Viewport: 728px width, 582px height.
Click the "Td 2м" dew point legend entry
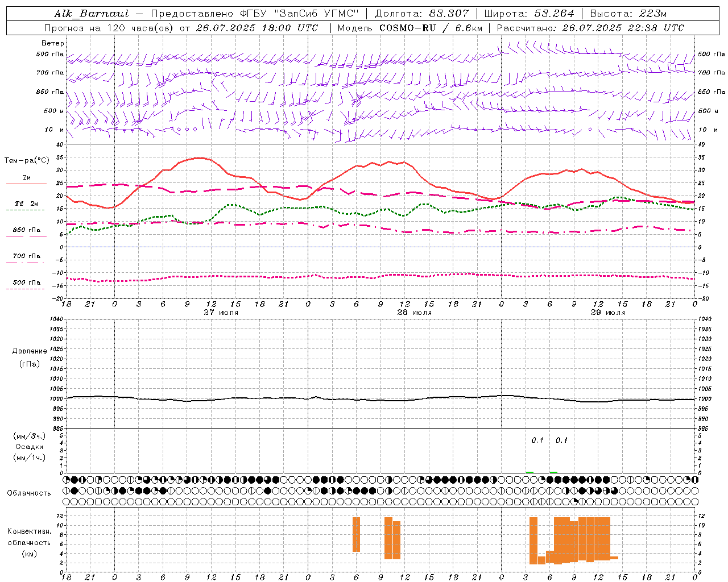coord(27,203)
